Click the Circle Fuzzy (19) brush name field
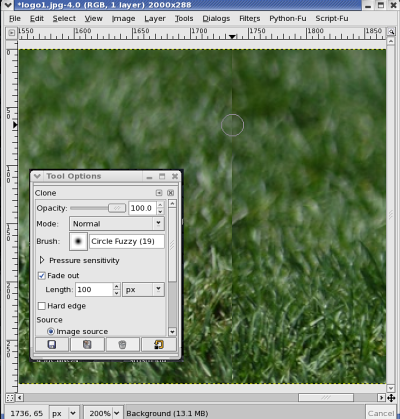400x419 pixels. tap(127, 241)
